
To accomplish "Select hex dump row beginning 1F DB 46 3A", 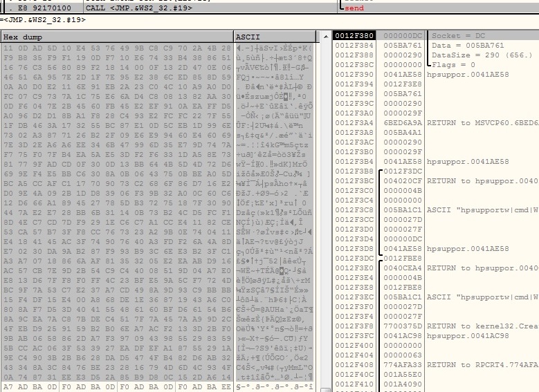I will tap(117, 126).
